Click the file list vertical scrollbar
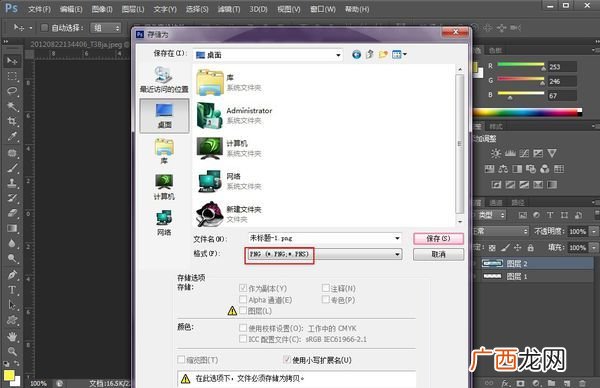 [460, 145]
